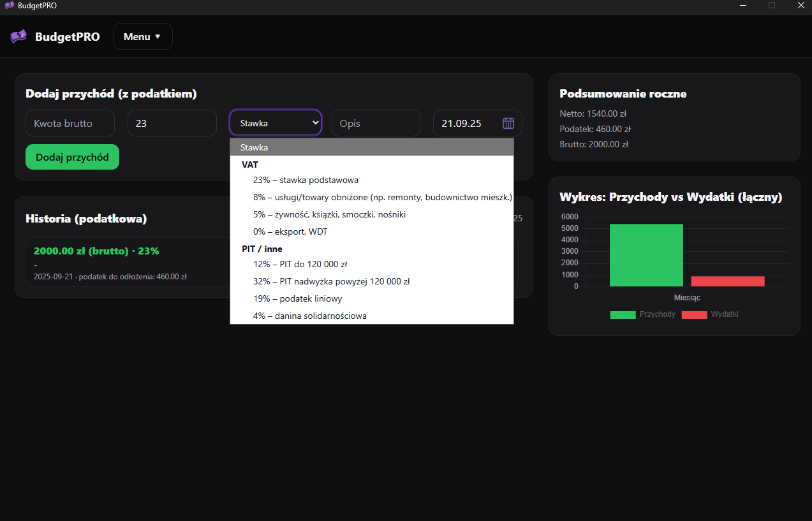Choose 12% – PIT do 120 000 zł
The image size is (812, 521).
tap(300, 264)
